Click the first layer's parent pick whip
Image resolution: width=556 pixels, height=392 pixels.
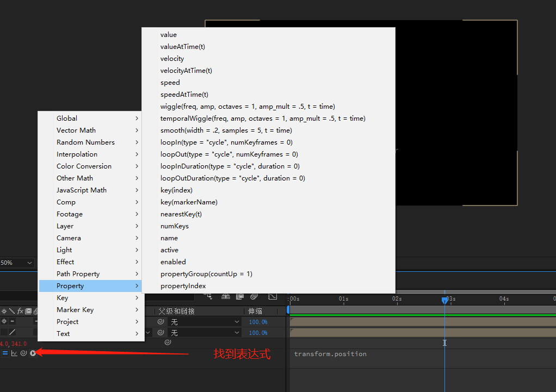[160, 321]
